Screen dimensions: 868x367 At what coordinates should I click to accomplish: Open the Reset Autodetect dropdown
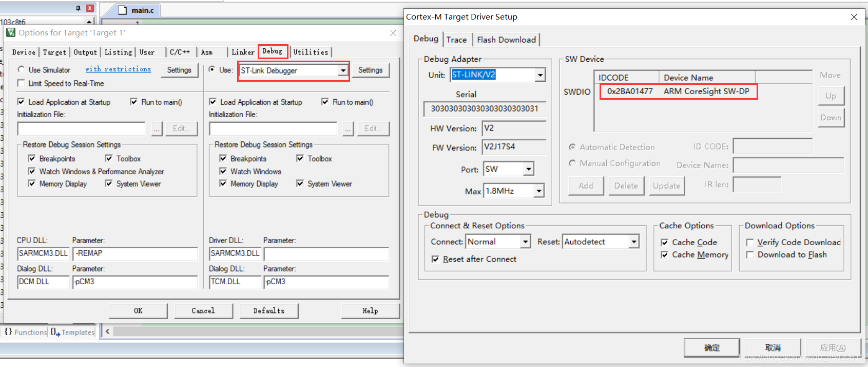pyautogui.click(x=634, y=242)
